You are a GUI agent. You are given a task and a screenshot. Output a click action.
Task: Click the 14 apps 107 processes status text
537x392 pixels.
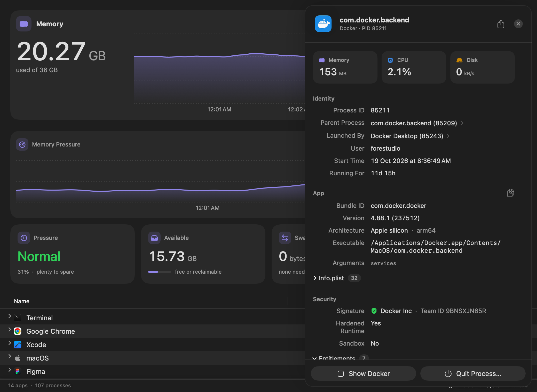pos(40,385)
